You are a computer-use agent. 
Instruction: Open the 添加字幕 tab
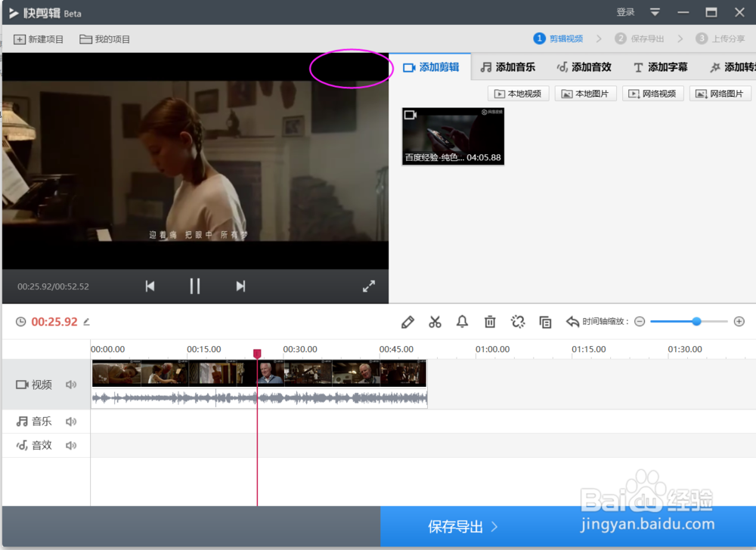pyautogui.click(x=660, y=66)
